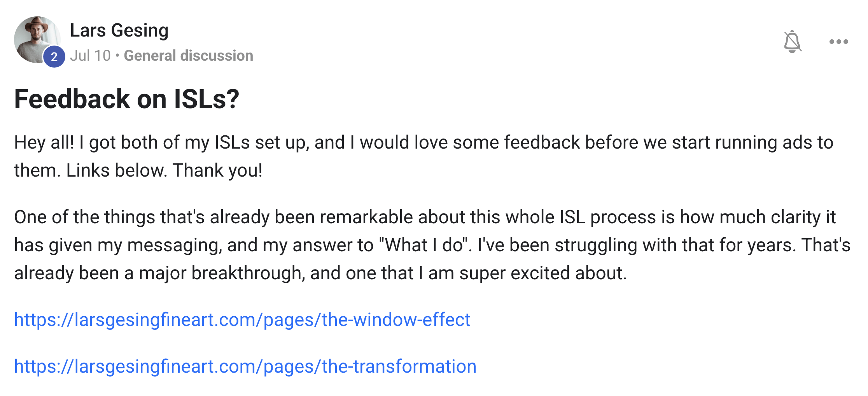868x396 pixels.
Task: Open the three-dot more options menu
Action: click(838, 42)
